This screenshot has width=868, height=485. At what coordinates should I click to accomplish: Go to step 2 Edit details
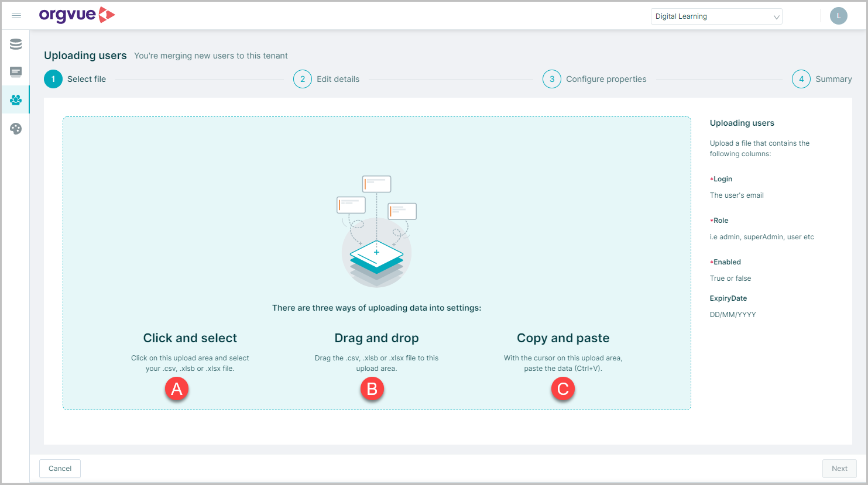click(327, 79)
